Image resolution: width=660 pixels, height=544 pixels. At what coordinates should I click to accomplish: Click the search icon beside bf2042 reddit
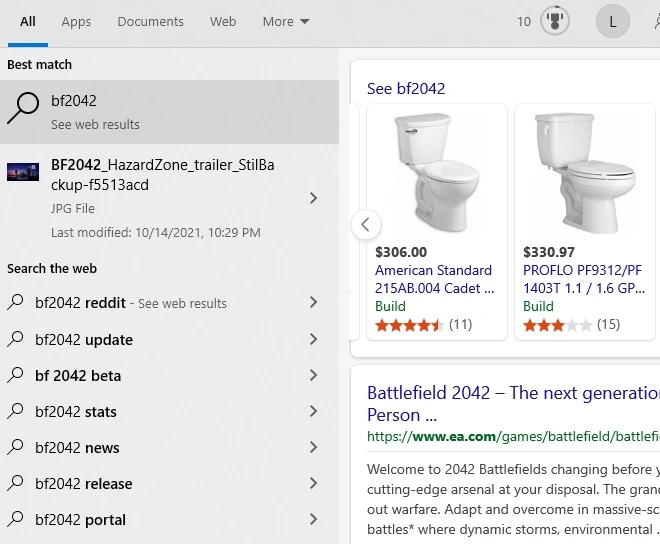coord(15,303)
